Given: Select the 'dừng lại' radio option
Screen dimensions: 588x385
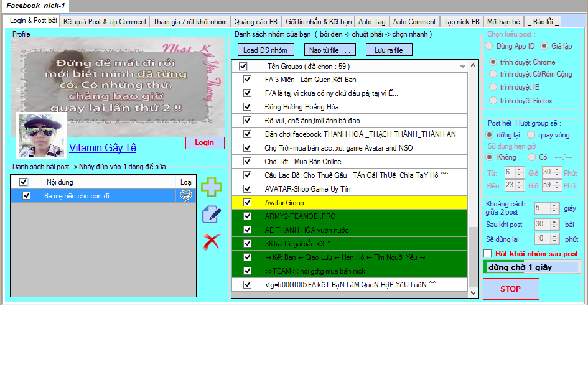Looking at the screenshot, I should pyautogui.click(x=489, y=135).
